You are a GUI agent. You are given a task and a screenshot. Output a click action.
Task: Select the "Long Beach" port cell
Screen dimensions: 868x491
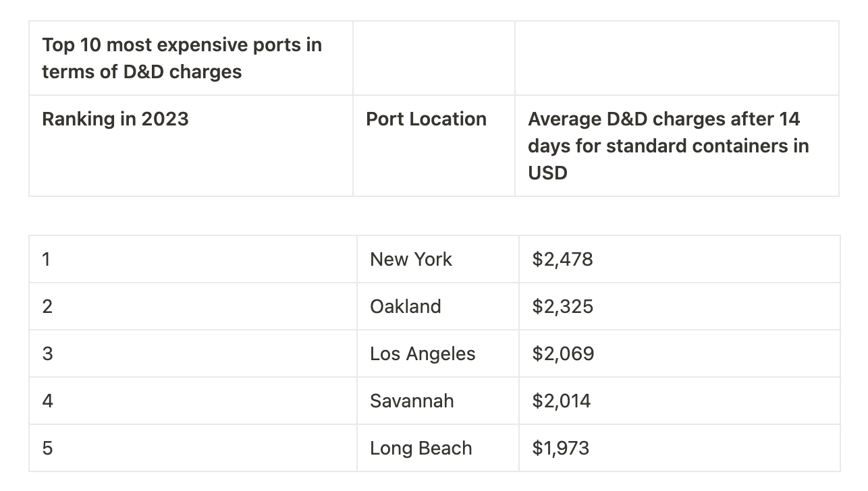pyautogui.click(x=421, y=449)
